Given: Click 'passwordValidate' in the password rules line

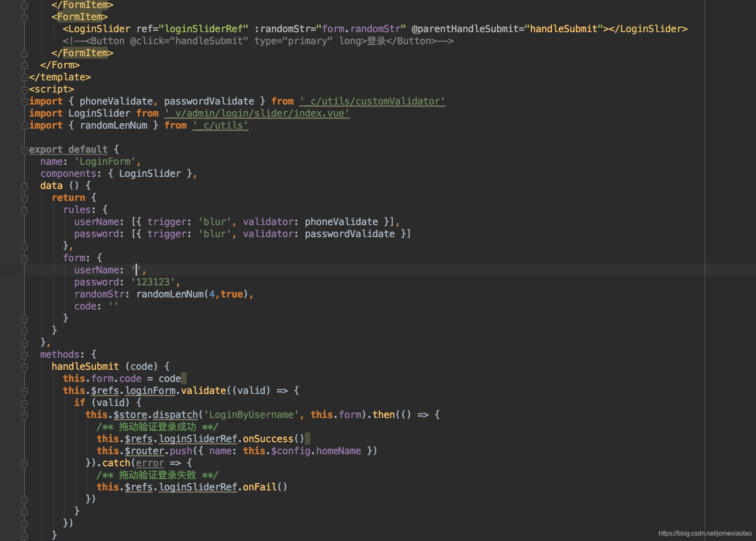Looking at the screenshot, I should (350, 234).
